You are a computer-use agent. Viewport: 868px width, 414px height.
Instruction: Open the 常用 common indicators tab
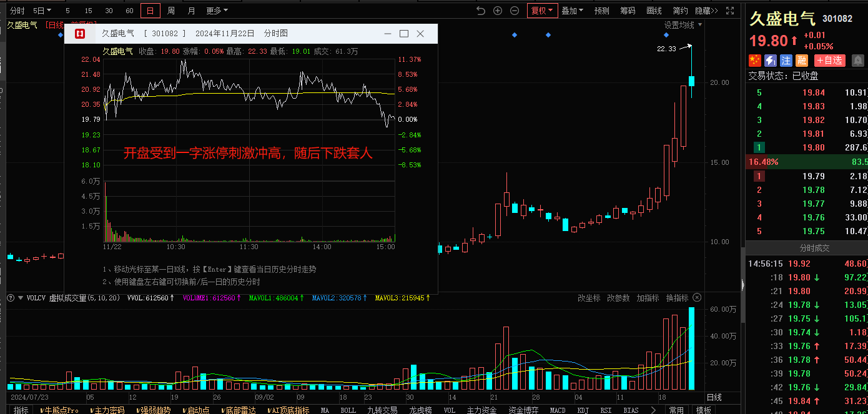[x=676, y=410]
